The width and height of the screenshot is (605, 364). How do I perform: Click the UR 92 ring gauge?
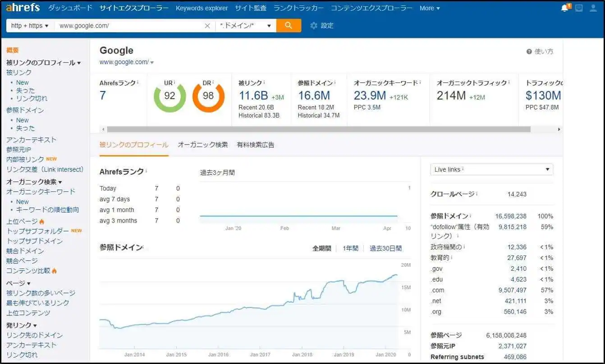click(170, 96)
